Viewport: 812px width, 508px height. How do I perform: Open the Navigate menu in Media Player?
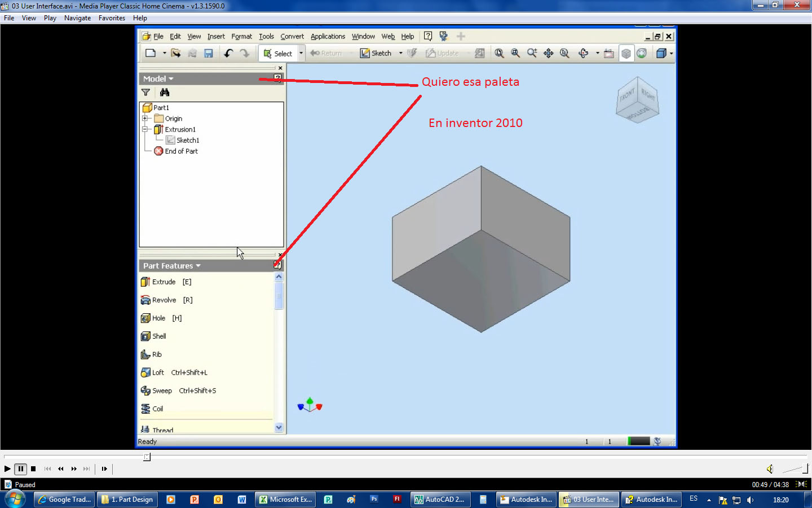coord(77,18)
